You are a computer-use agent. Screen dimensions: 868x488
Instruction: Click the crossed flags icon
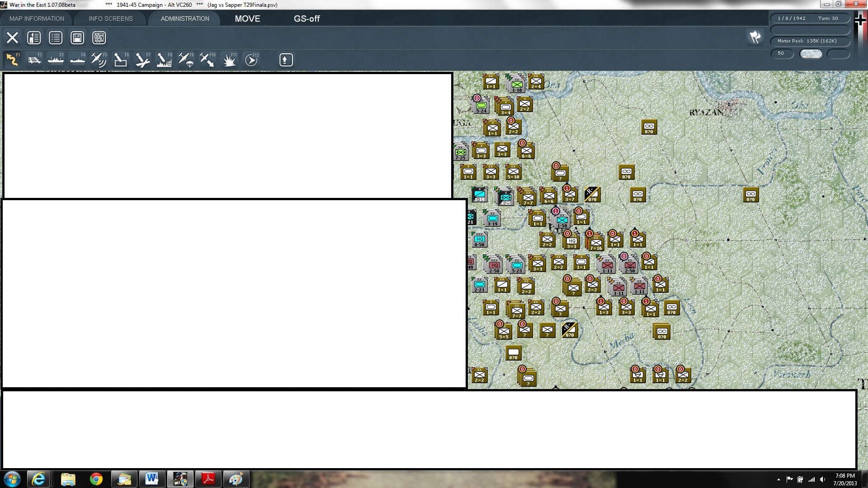coord(755,37)
